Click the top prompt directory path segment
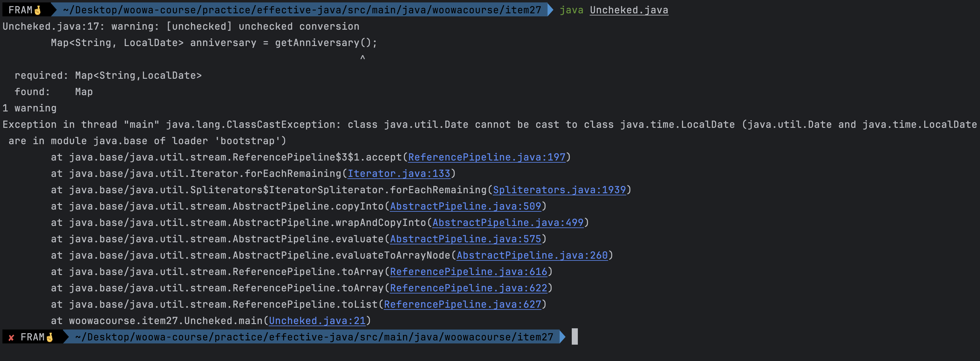Screen dimensions: 980x361 click(x=302, y=10)
